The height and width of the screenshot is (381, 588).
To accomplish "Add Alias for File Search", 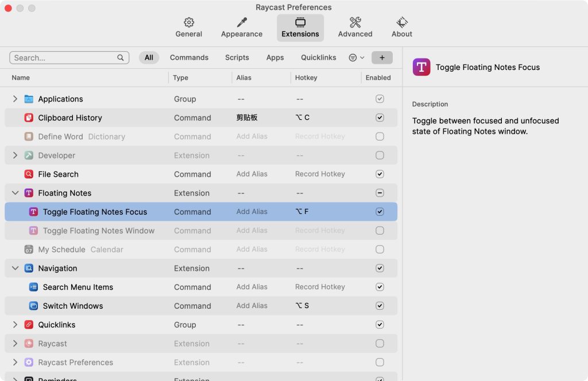I will [252, 174].
